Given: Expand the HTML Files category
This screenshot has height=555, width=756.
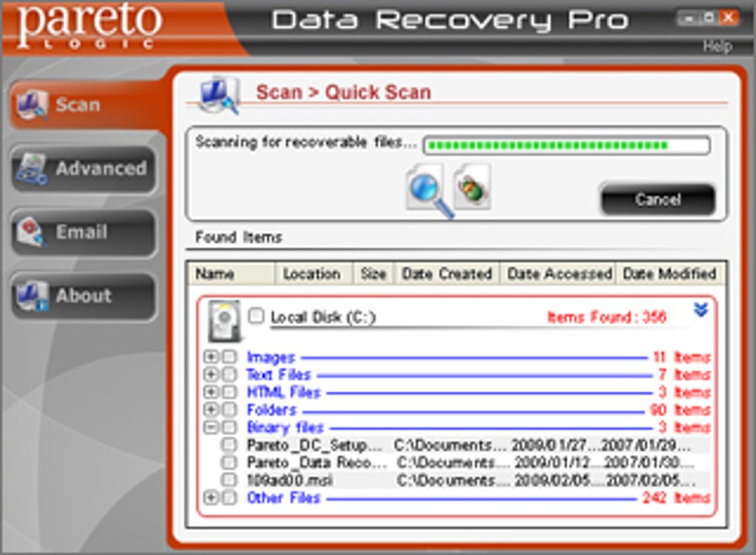Looking at the screenshot, I should point(210,392).
